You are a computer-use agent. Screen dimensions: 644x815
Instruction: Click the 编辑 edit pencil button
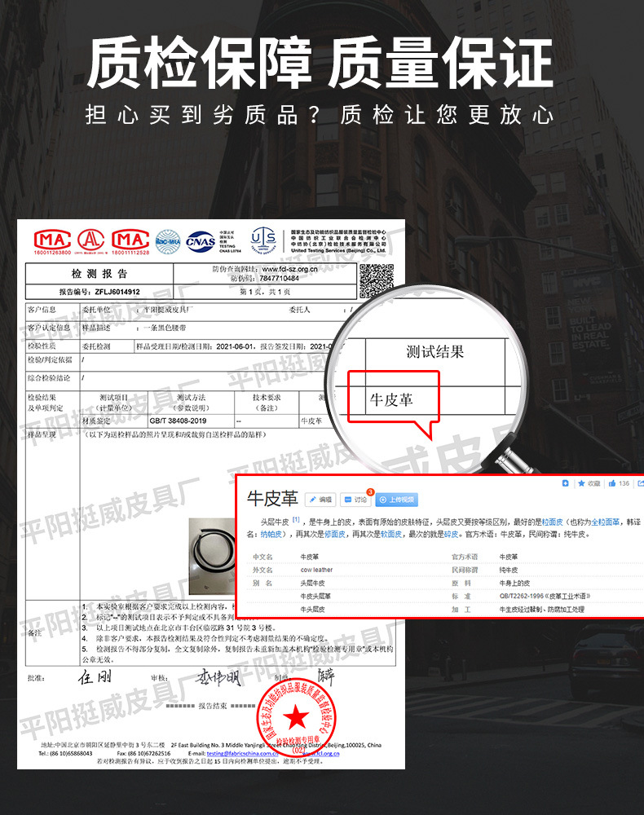point(320,499)
